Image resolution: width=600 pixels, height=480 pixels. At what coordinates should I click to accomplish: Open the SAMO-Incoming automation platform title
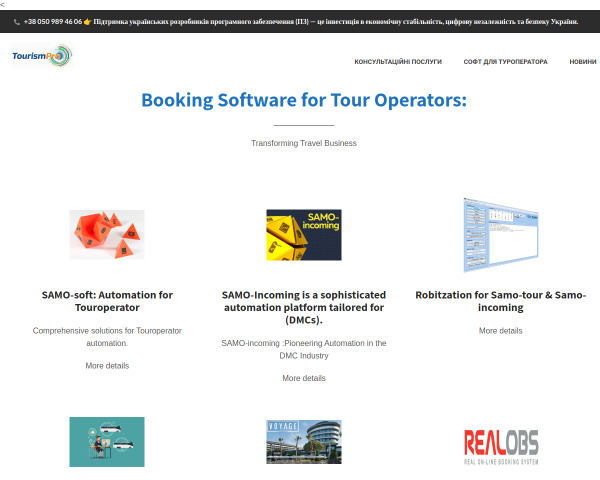(304, 307)
